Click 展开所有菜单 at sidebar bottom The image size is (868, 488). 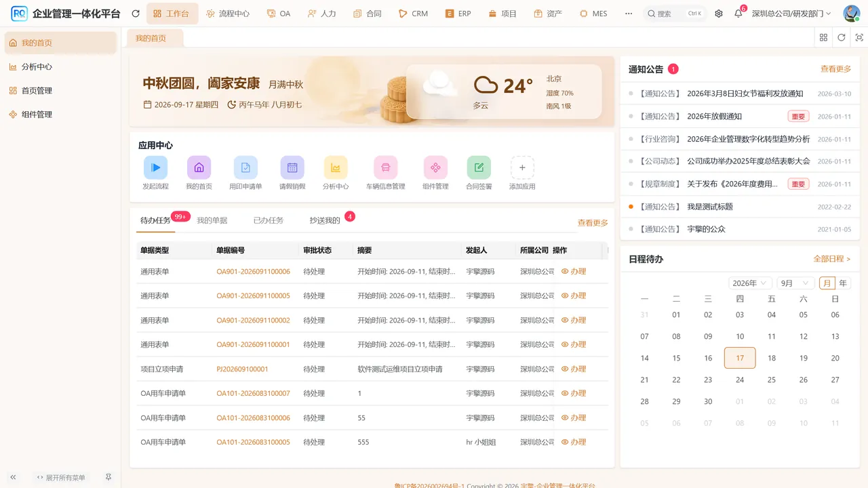[x=61, y=478]
